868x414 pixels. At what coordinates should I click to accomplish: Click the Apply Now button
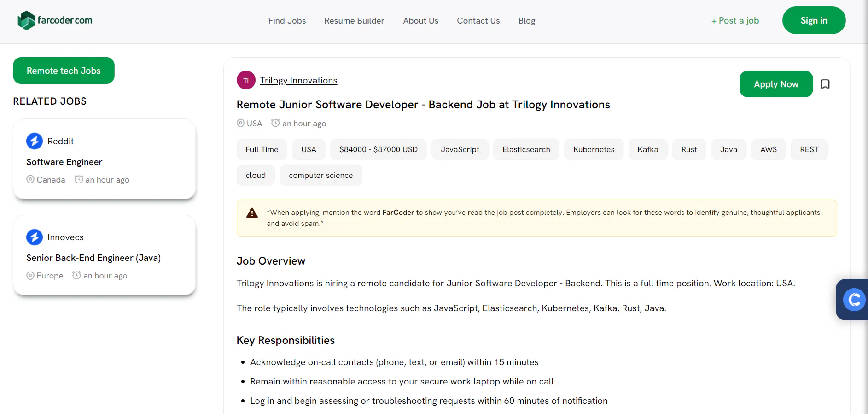point(776,84)
